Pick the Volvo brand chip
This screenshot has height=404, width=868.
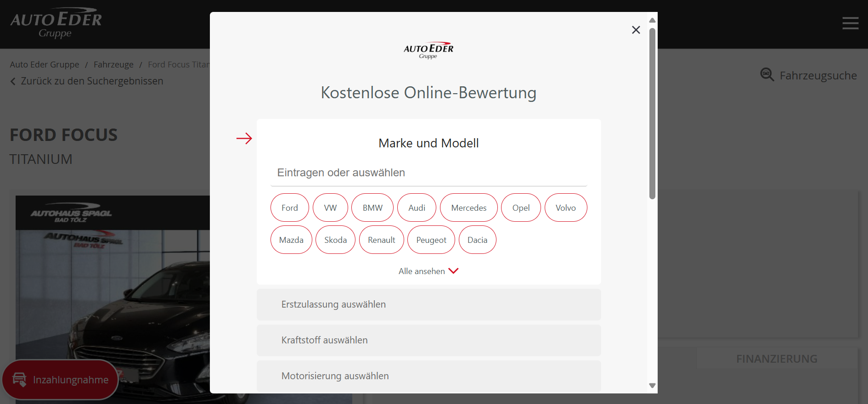[566, 208]
